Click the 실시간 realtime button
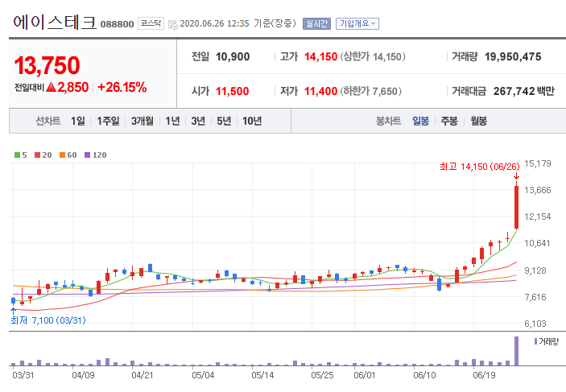566x392 pixels. coord(316,24)
